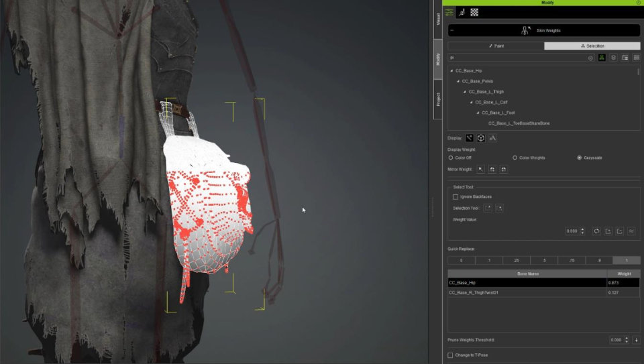Open the checkerboard texture tab icon
The width and height of the screenshot is (644, 364).
click(x=474, y=12)
